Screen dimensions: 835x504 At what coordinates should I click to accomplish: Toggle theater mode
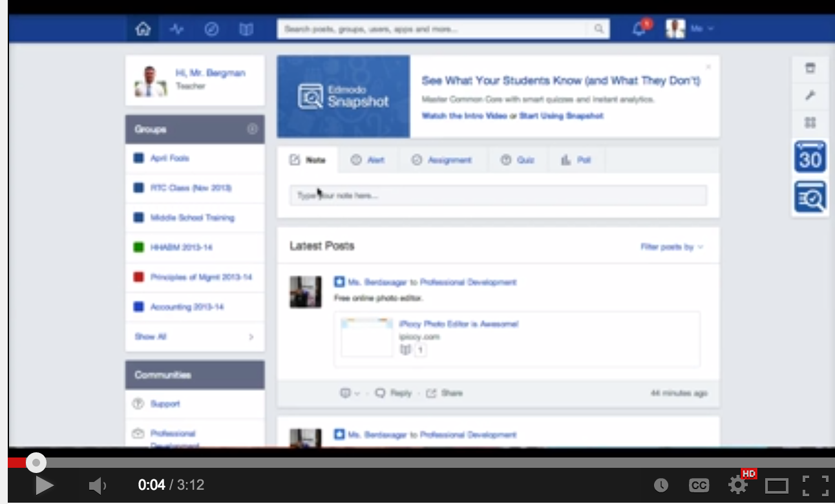point(777,485)
